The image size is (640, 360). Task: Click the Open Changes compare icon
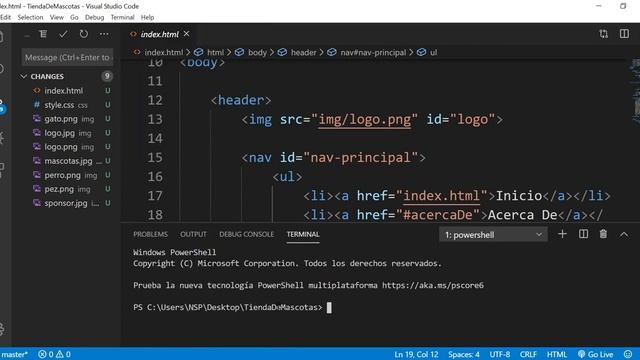click(x=604, y=34)
